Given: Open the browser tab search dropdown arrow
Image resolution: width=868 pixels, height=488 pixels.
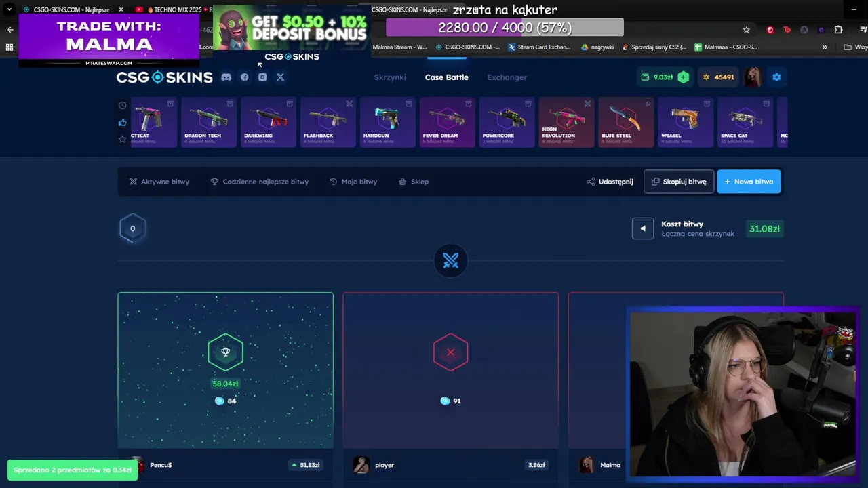Looking at the screenshot, I should pos(9,10).
